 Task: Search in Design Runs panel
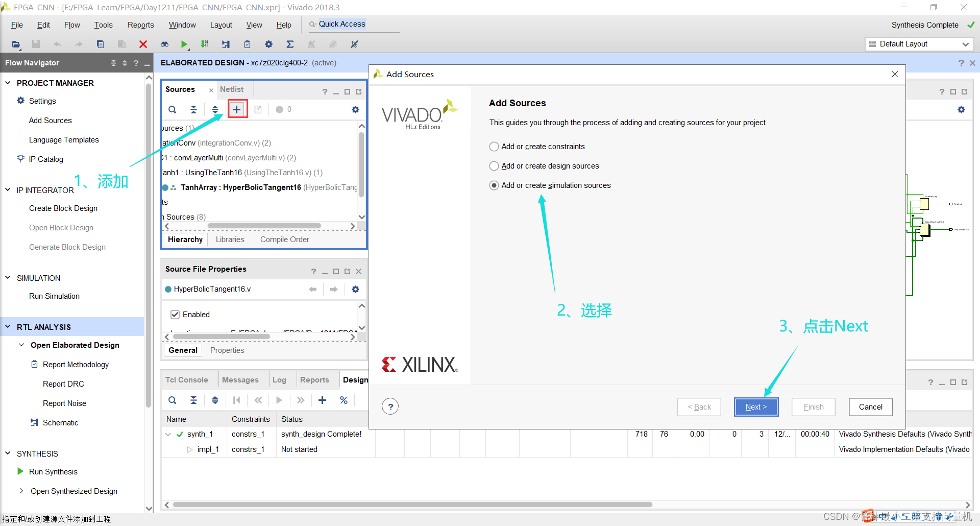click(x=173, y=400)
